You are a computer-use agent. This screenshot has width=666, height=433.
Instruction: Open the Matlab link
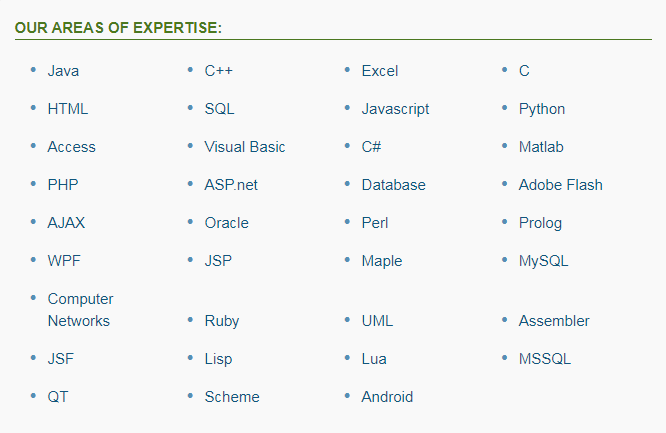coord(541,147)
